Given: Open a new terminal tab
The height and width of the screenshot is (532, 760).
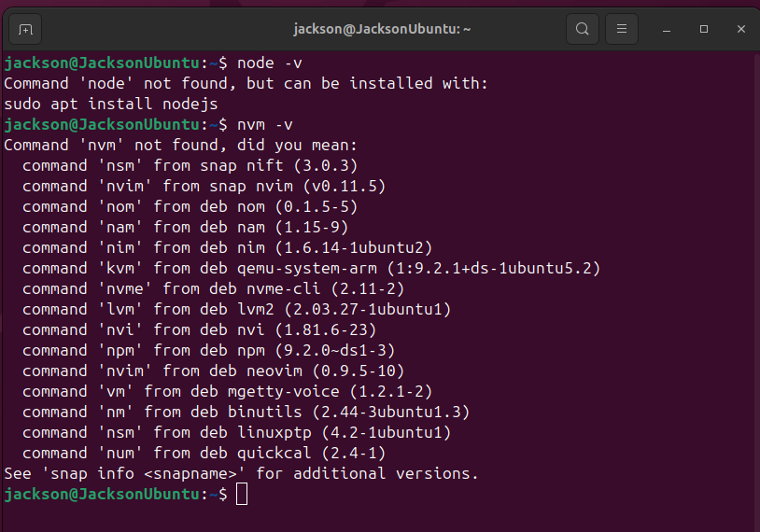Looking at the screenshot, I should pos(25,29).
